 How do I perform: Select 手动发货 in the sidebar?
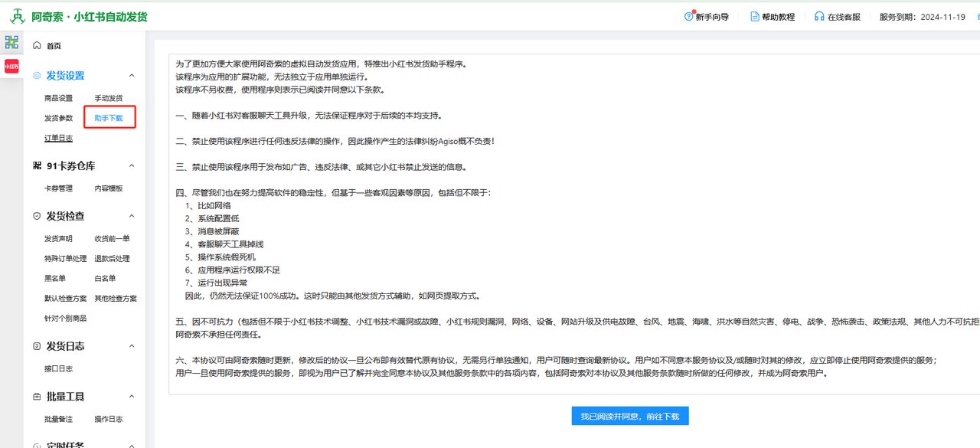click(x=109, y=98)
